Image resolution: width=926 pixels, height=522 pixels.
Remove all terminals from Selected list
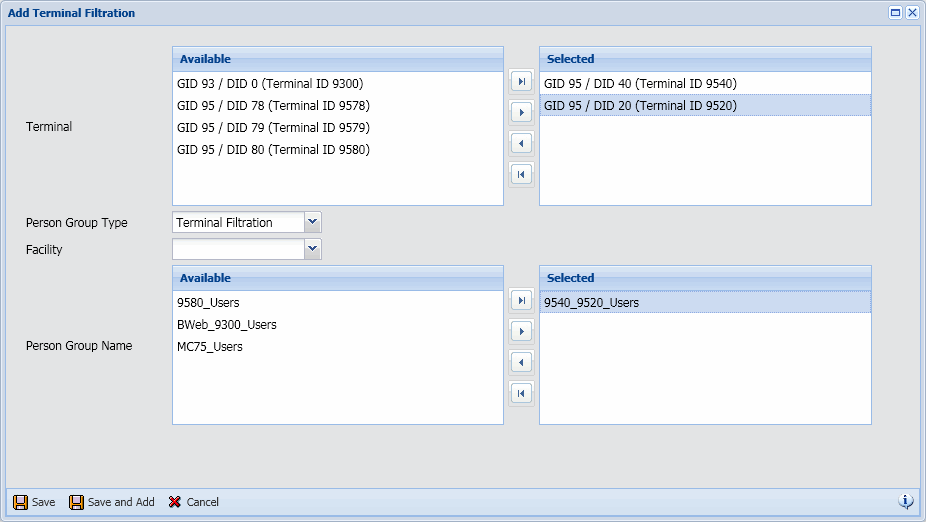click(x=521, y=174)
